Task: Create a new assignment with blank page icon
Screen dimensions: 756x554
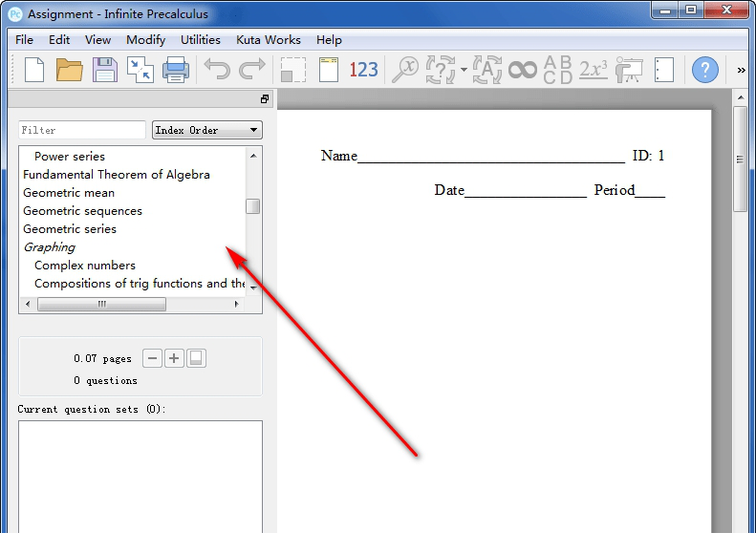Action: pyautogui.click(x=34, y=70)
